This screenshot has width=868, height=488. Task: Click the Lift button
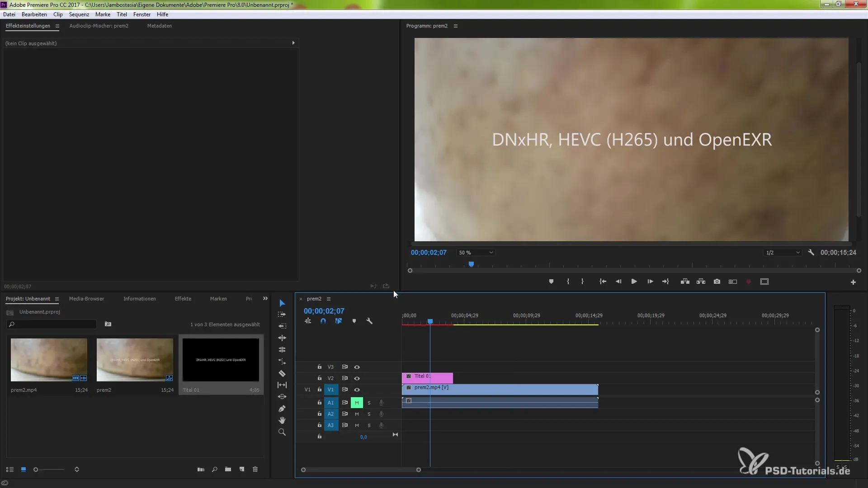[x=685, y=282]
